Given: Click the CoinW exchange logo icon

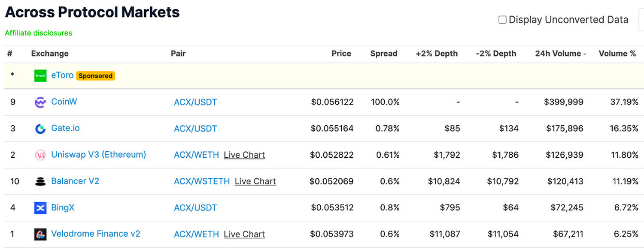Looking at the screenshot, I should [40, 102].
